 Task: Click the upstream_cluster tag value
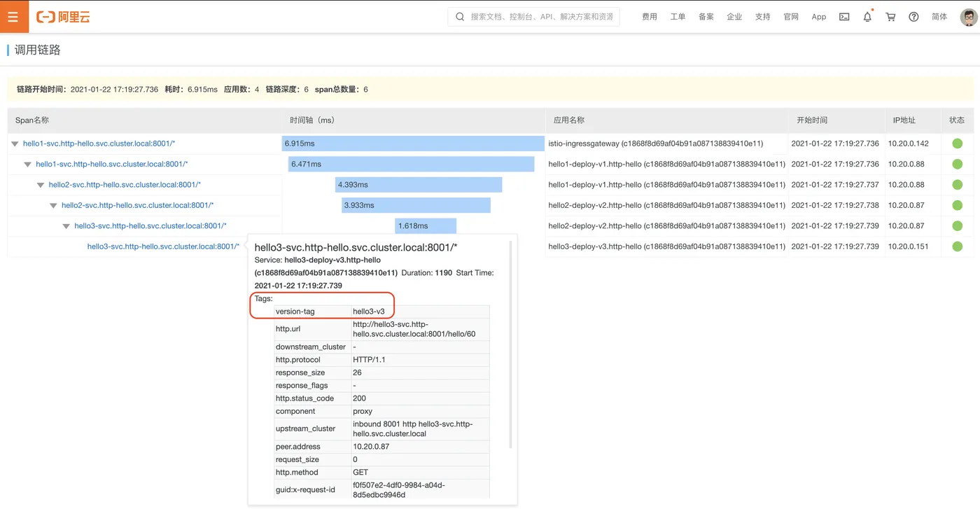point(413,428)
